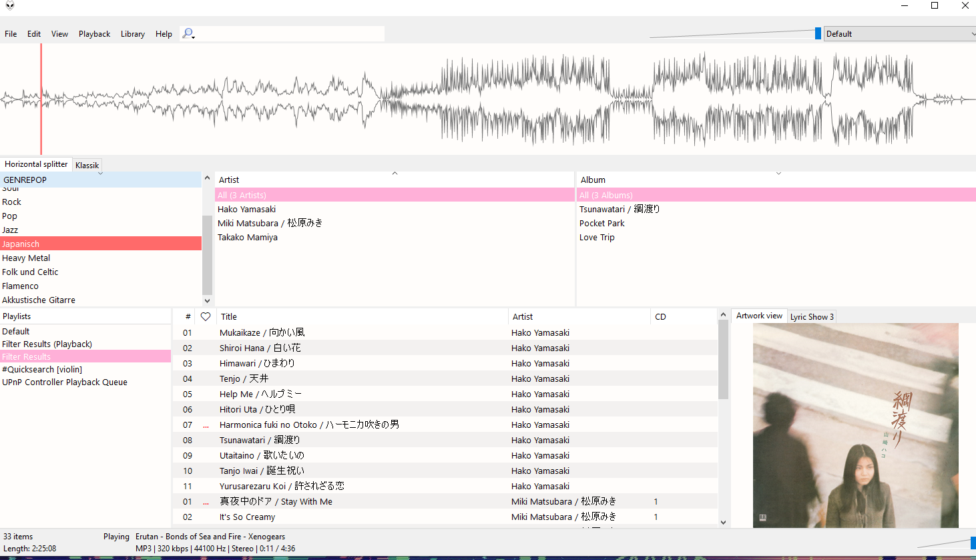The height and width of the screenshot is (560, 976).
Task: Switch to the Lyric Show 3 tab
Action: coord(812,317)
